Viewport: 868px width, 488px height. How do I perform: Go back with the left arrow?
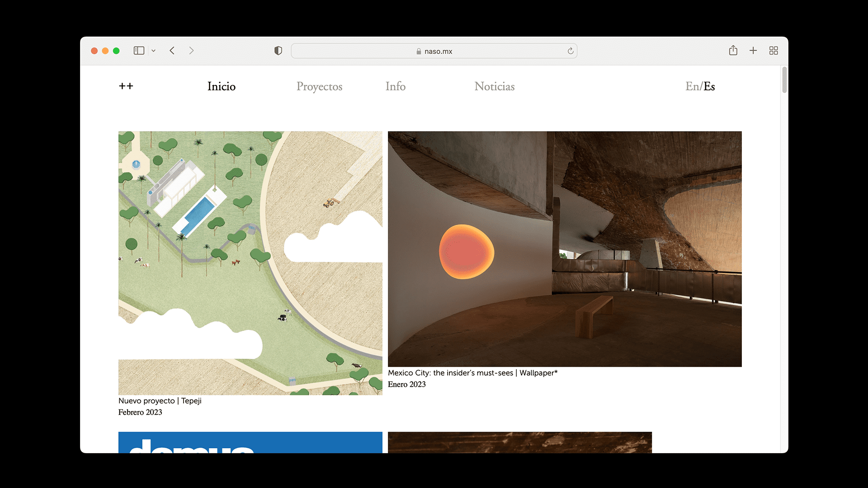[172, 51]
